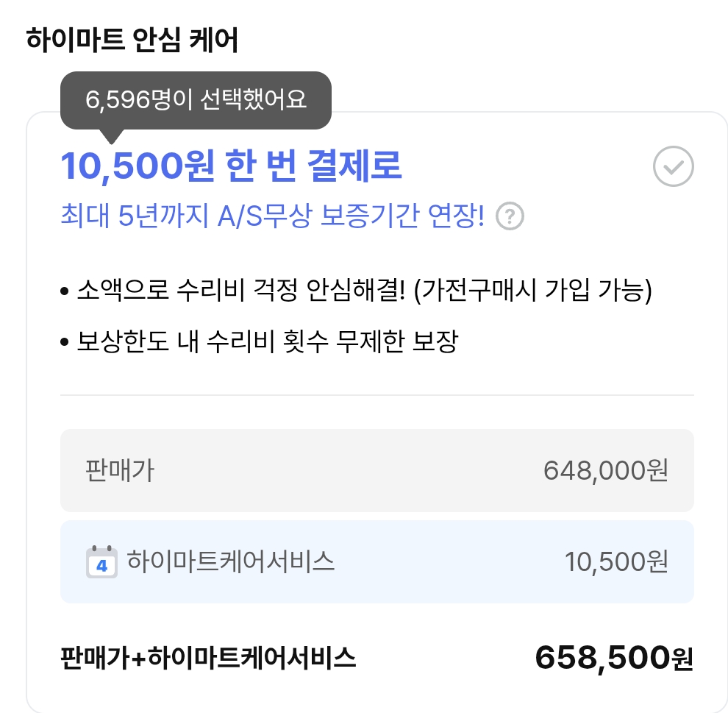Click the 소액으로 수리비 걱정 안심해결 text

(241, 291)
